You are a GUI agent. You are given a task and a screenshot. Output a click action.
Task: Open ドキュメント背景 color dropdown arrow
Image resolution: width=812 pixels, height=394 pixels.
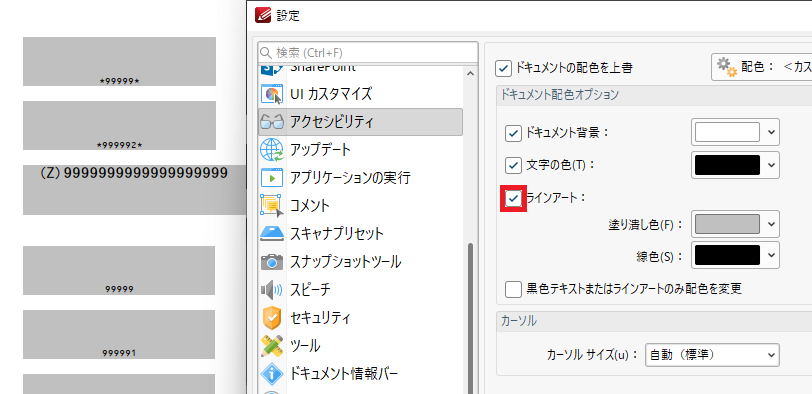point(771,132)
